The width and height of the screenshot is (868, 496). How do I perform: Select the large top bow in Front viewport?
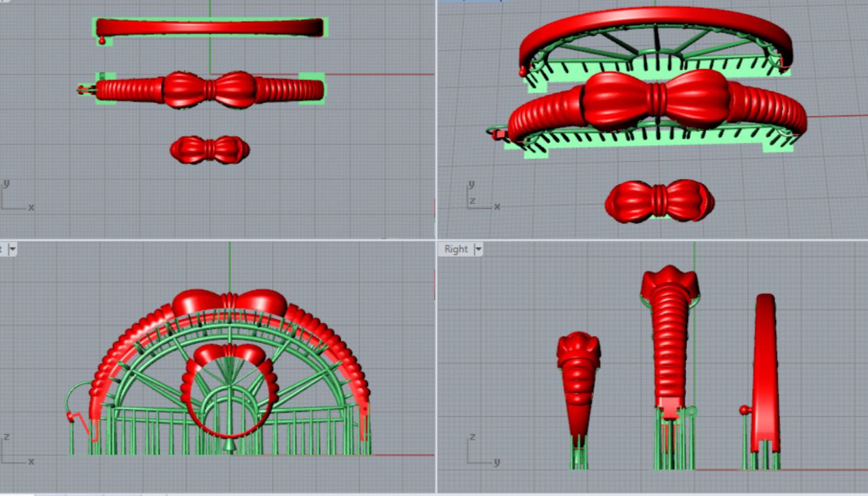pyautogui.click(x=229, y=302)
